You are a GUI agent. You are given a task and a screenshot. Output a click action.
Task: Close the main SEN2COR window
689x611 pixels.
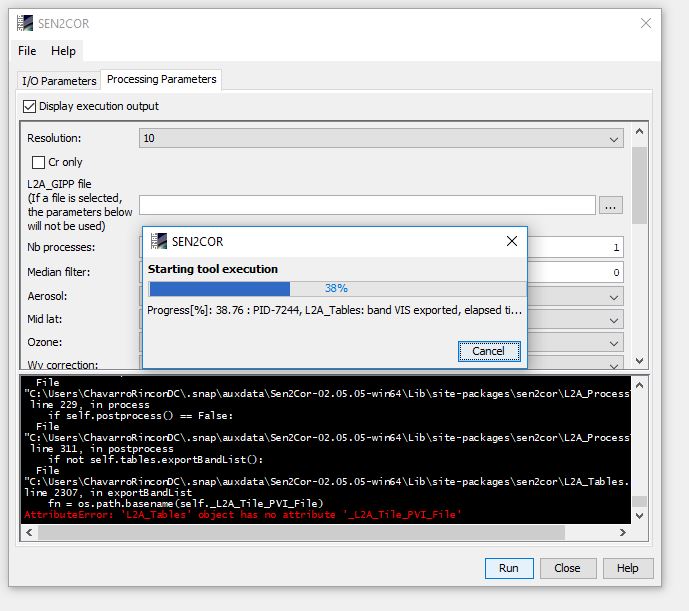coord(645,23)
